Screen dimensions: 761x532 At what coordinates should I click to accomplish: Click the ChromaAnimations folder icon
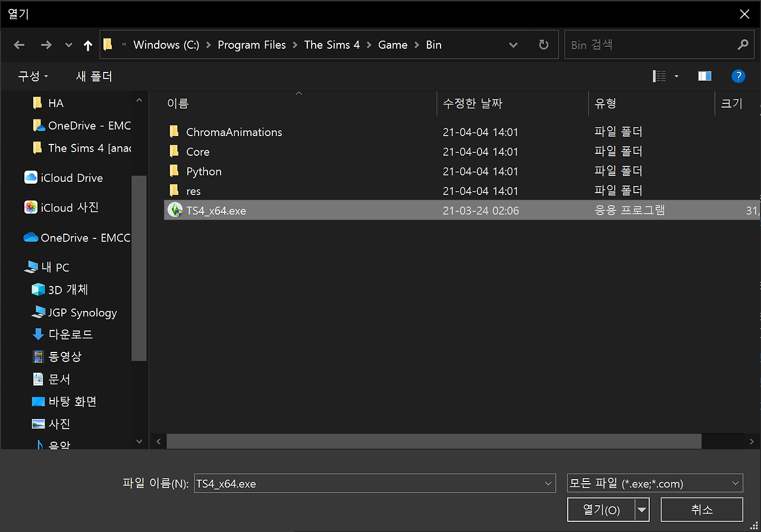point(174,132)
